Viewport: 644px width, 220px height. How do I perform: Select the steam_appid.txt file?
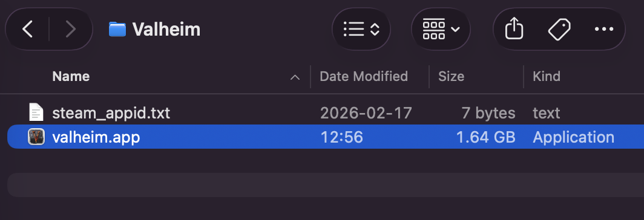[111, 113]
